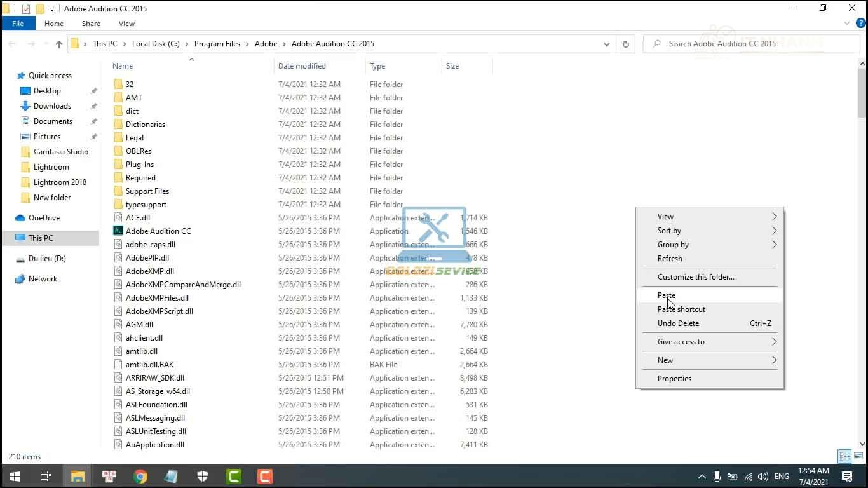Open Windows Security shield in taskbar
Viewport: 868px width, 488px height.
coord(203,476)
